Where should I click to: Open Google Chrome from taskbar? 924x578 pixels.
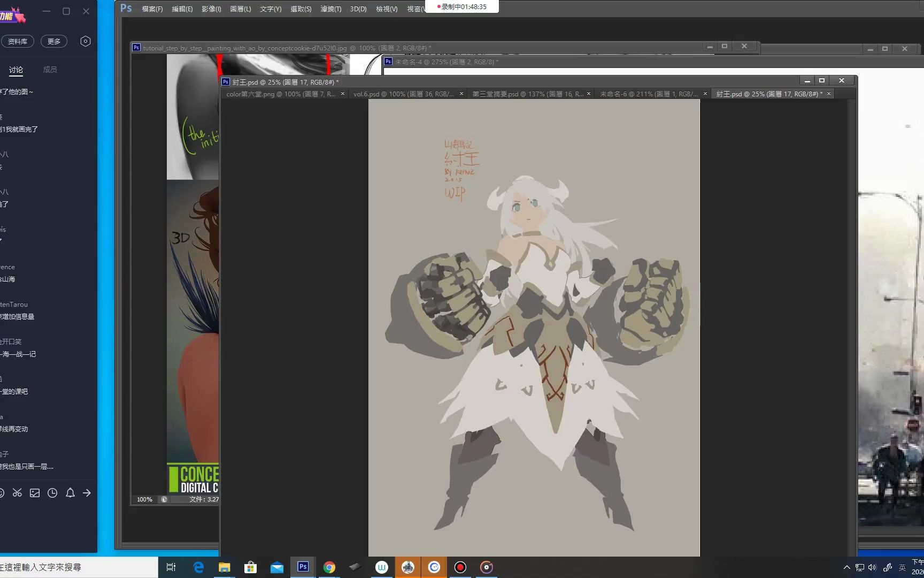coord(329,567)
